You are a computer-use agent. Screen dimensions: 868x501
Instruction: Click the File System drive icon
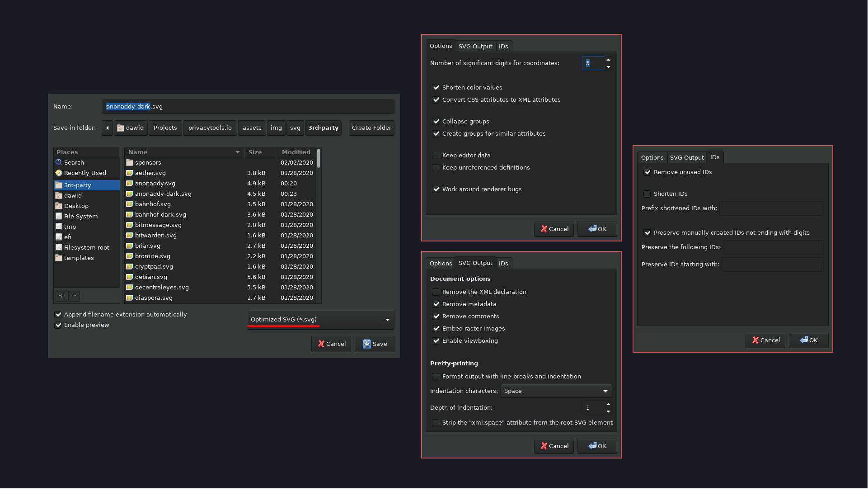[x=59, y=216]
